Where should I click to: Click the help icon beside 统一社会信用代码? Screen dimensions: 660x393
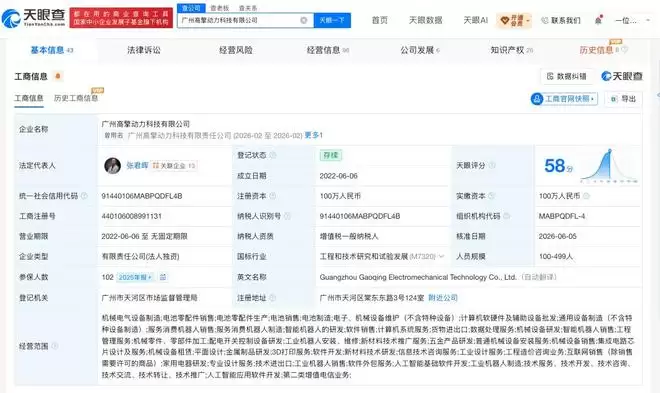[x=84, y=196]
